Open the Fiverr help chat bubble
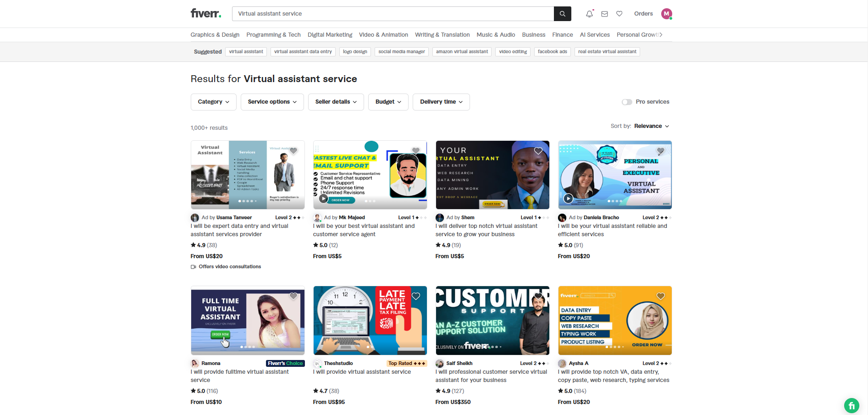The image size is (868, 415). pos(851,405)
